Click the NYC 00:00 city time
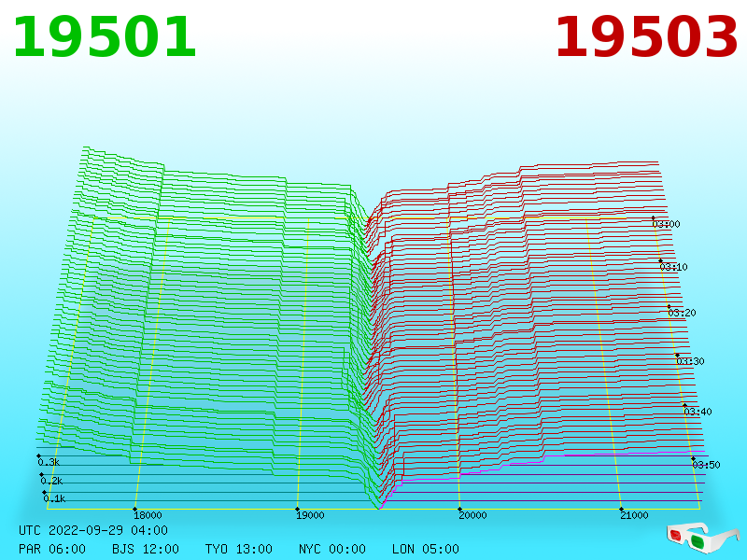This screenshot has height=560, width=747. tap(332, 549)
